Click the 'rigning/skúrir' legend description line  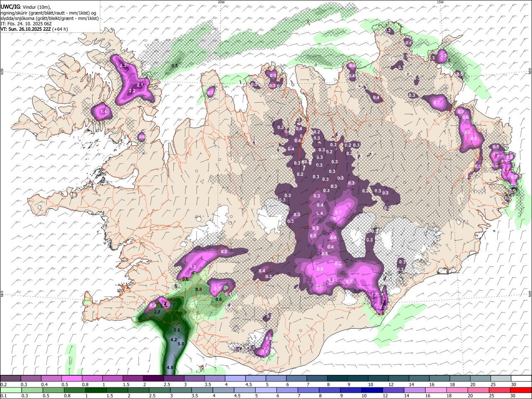pos(49,13)
